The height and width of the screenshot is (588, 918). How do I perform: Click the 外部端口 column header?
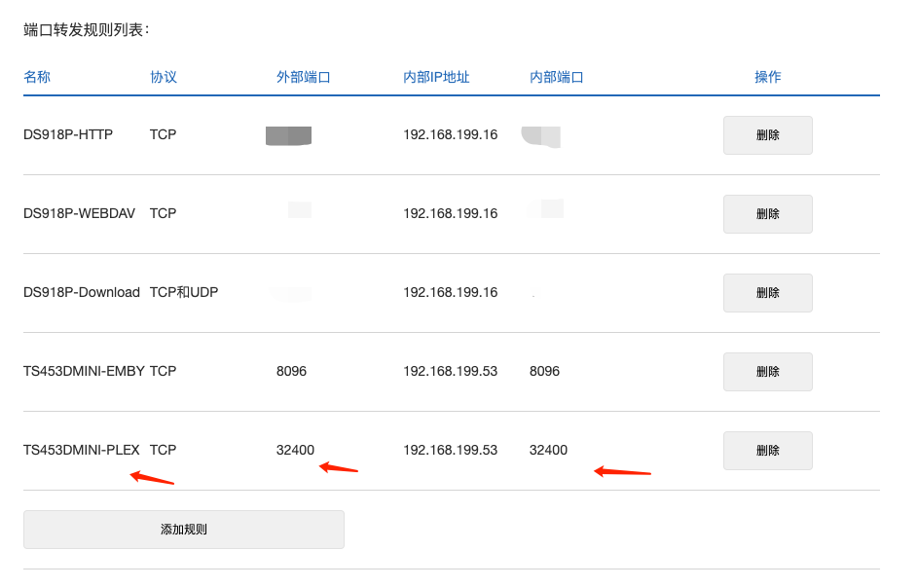coord(304,77)
